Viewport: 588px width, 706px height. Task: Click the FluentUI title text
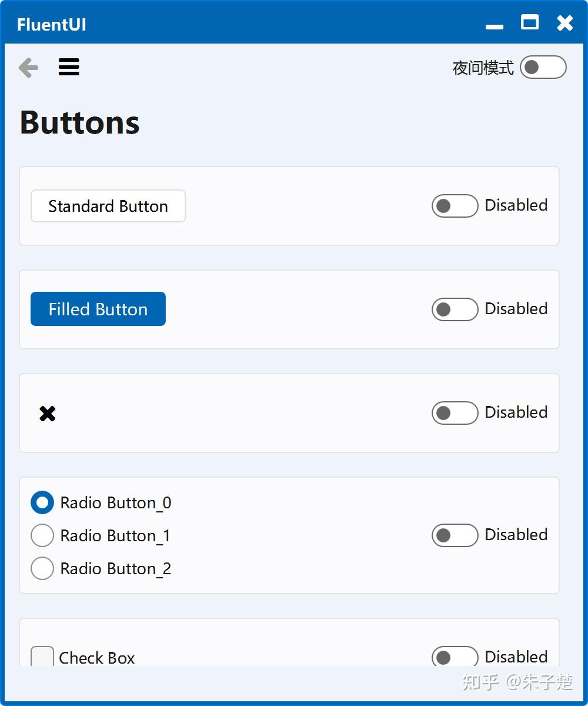(51, 24)
